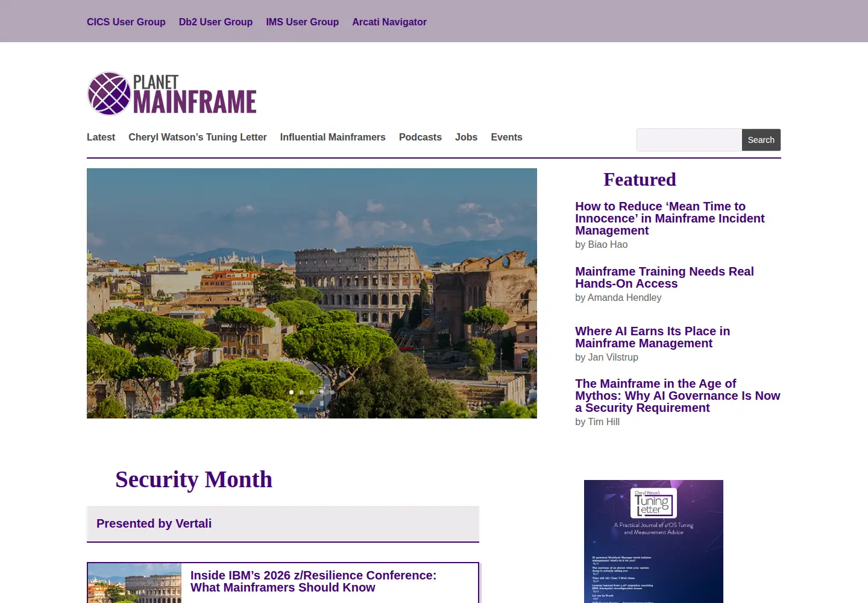The image size is (868, 603).
Task: Go to the Db2 User Group page
Action: point(216,22)
